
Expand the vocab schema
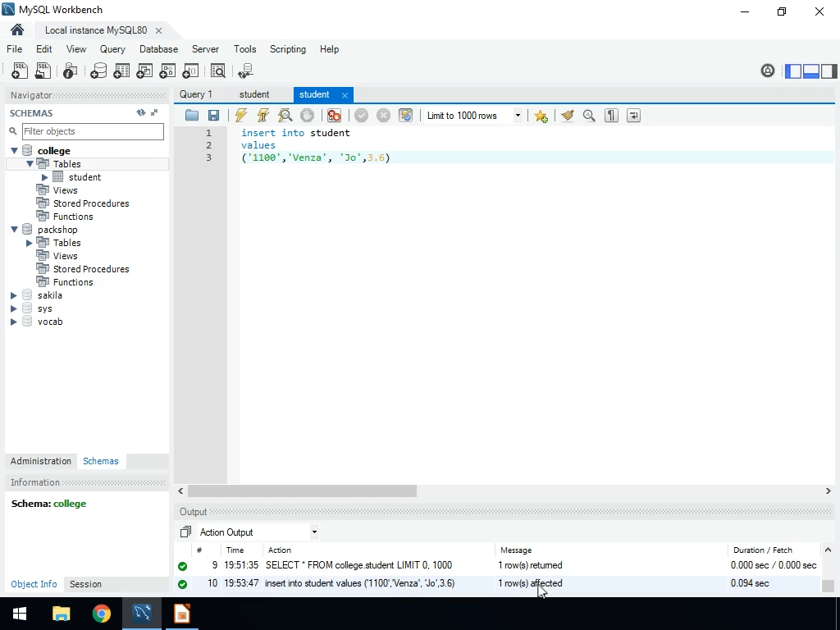(14, 322)
